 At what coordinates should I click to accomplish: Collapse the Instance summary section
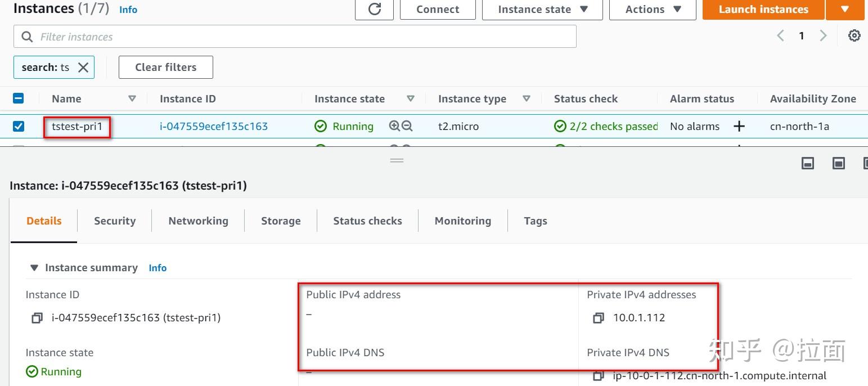tap(34, 267)
